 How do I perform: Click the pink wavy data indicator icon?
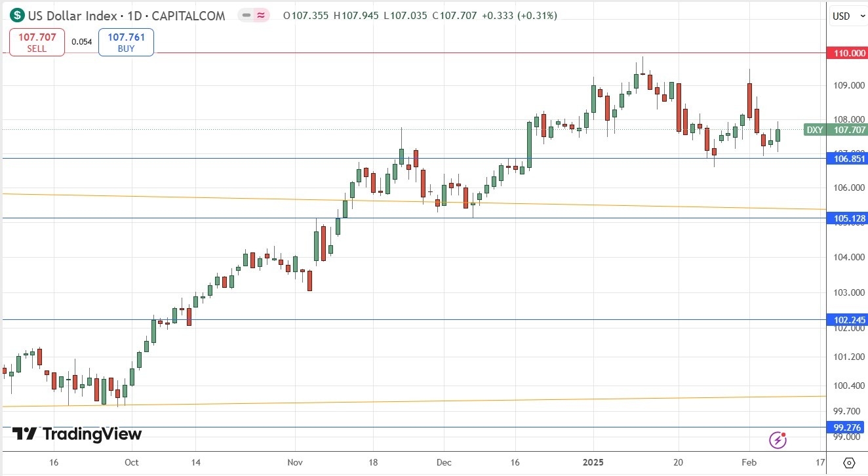pos(262,15)
